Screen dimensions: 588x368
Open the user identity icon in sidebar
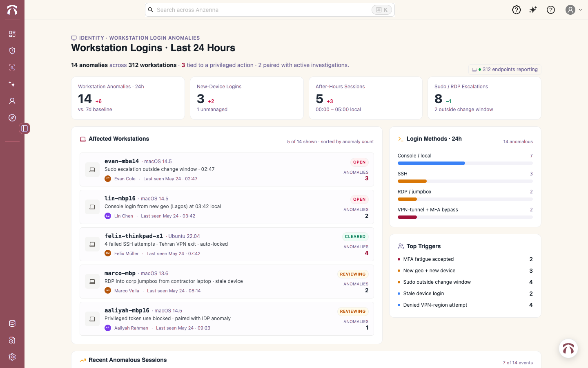click(12, 101)
